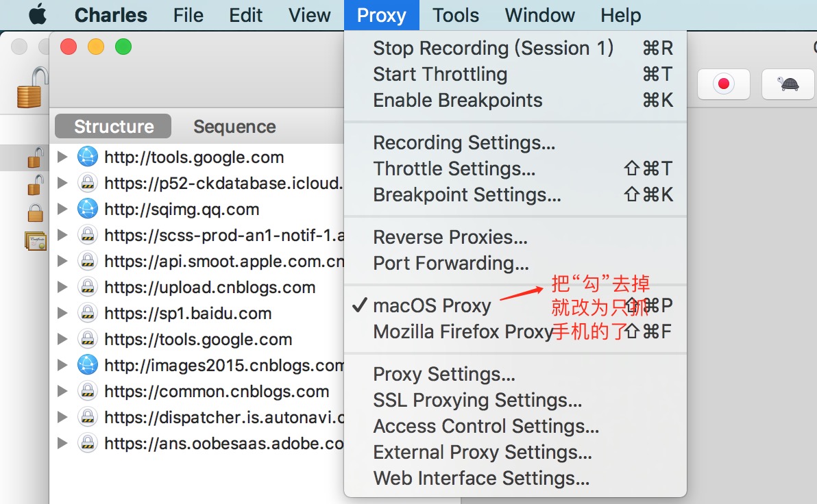Click certificate icon in background window list

click(35, 240)
